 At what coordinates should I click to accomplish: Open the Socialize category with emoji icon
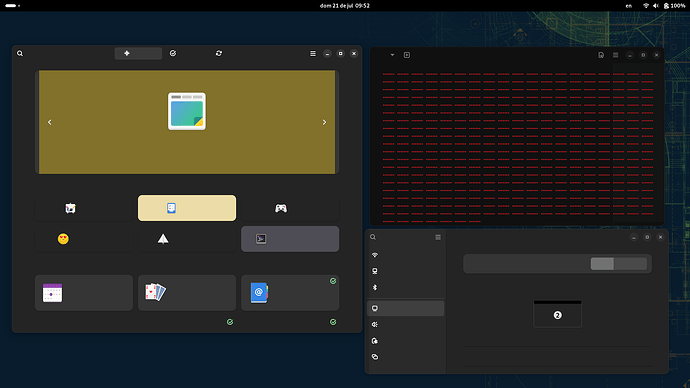tap(84, 239)
